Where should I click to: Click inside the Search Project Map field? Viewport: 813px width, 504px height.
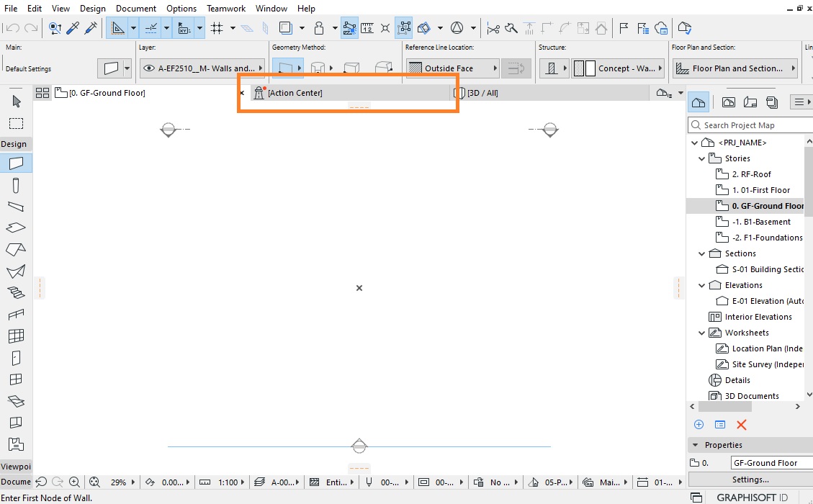tap(749, 125)
